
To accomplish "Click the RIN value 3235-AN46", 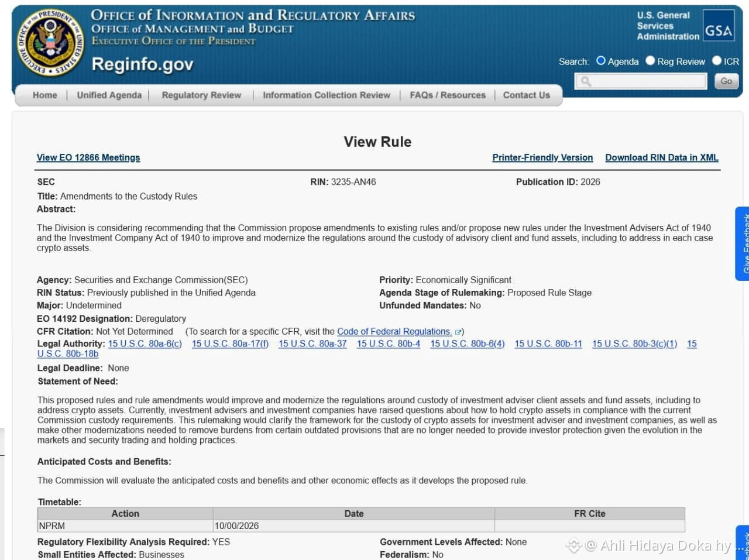I will coord(353,182).
